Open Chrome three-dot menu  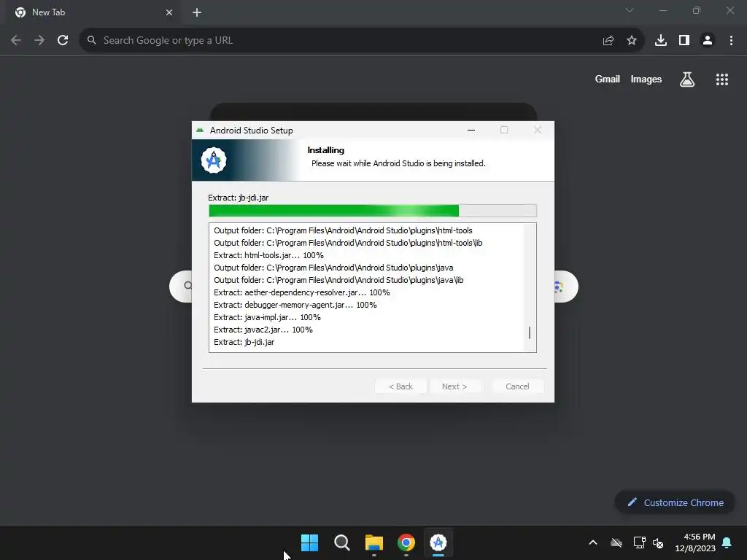tap(731, 41)
